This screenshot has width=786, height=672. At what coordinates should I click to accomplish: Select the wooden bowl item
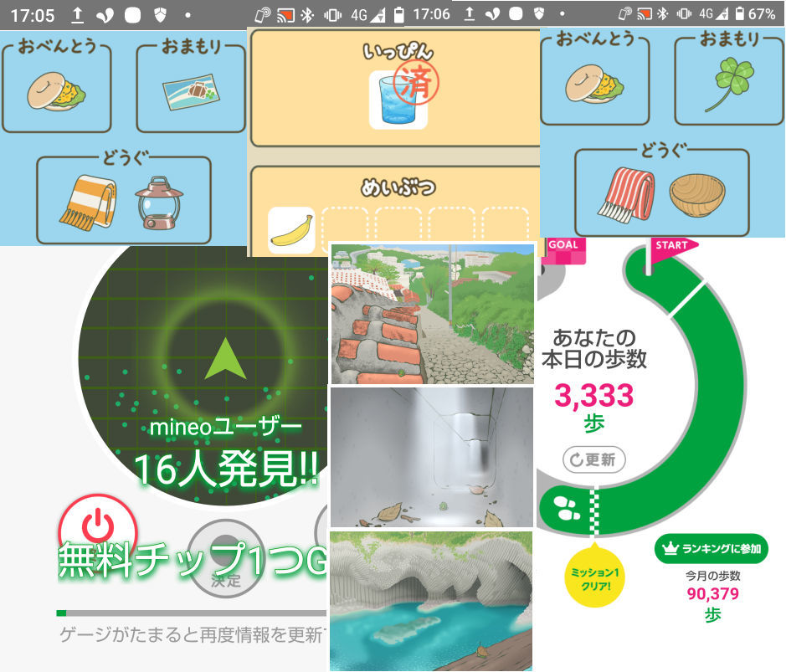point(696,194)
